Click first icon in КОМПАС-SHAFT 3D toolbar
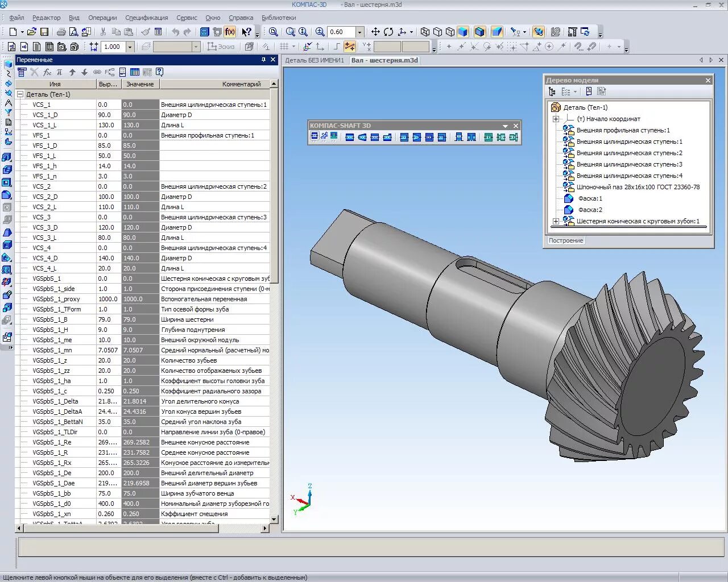Image resolution: width=728 pixels, height=582 pixels. pos(315,136)
